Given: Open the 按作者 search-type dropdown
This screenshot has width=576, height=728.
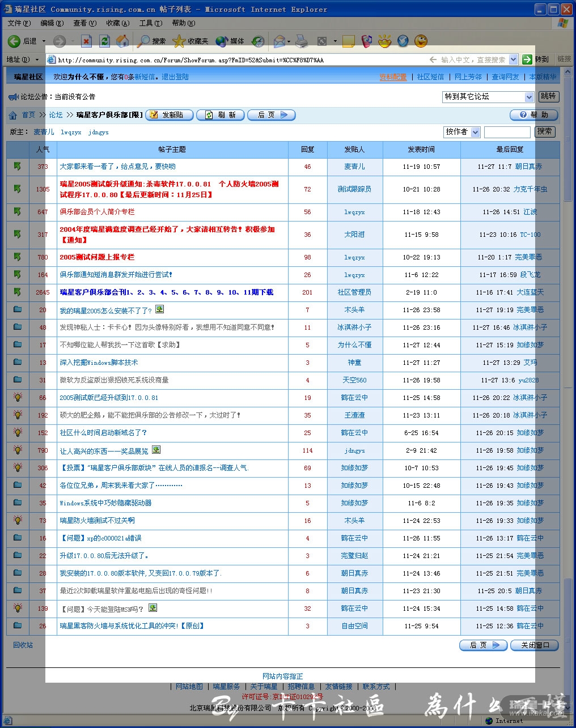Looking at the screenshot, I should 462,132.
